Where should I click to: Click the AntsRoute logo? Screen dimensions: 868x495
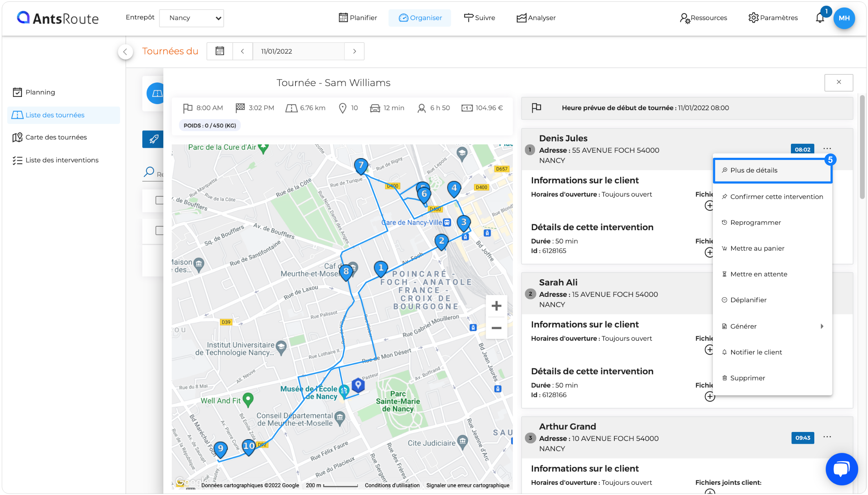pos(58,18)
